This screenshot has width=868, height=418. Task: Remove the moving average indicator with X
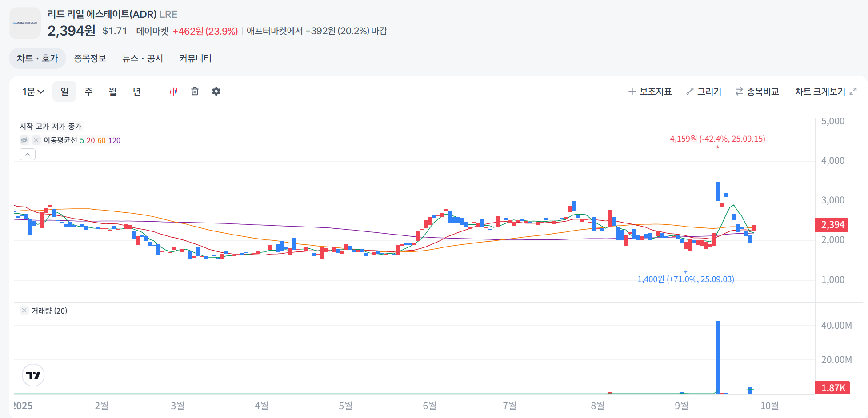pyautogui.click(x=36, y=140)
